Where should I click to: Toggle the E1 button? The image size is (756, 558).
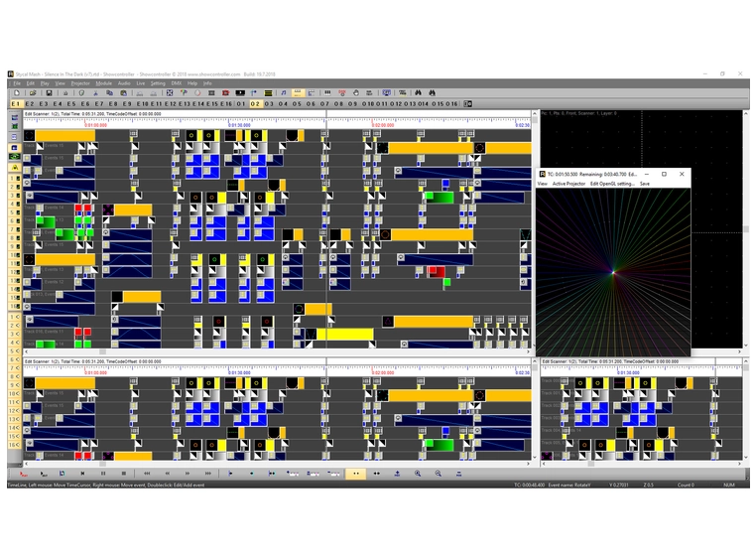pyautogui.click(x=16, y=104)
